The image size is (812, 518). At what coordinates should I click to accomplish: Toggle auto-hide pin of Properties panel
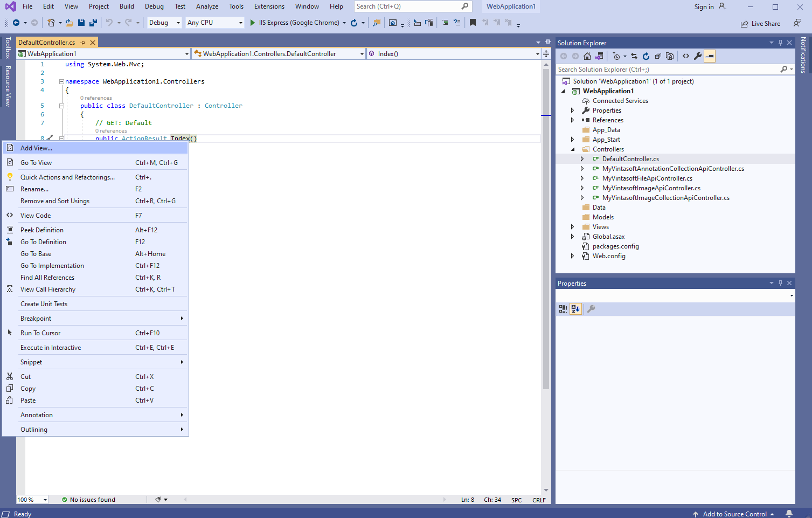tap(780, 283)
